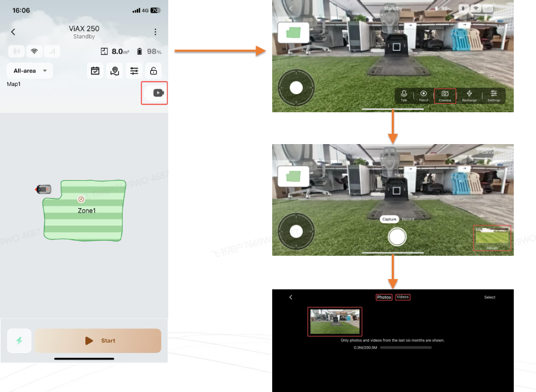
Task: Tap the Bluetooth icon in the live view header
Action: click(x=463, y=8)
